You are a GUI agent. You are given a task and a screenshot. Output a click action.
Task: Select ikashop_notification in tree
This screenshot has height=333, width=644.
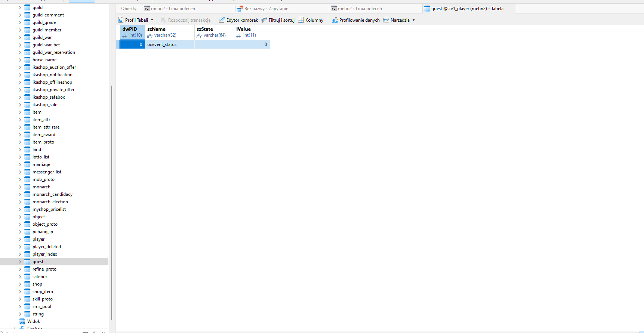pos(52,75)
